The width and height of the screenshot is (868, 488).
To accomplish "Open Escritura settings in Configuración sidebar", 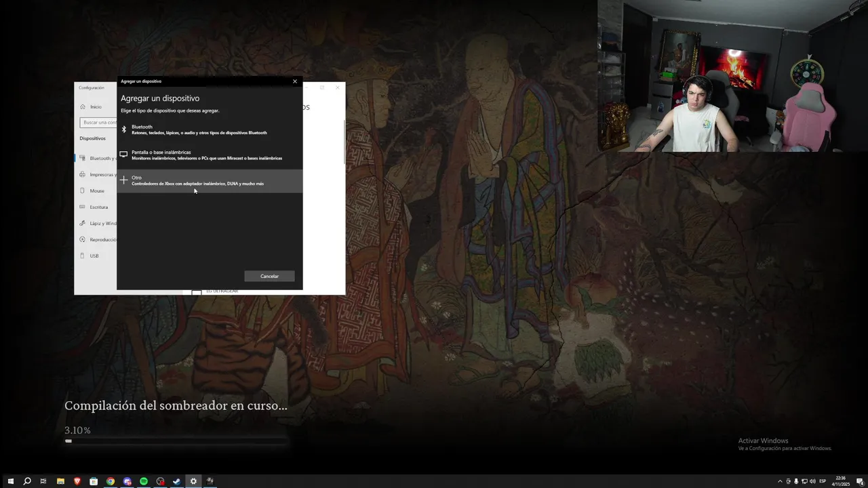I will pyautogui.click(x=95, y=207).
